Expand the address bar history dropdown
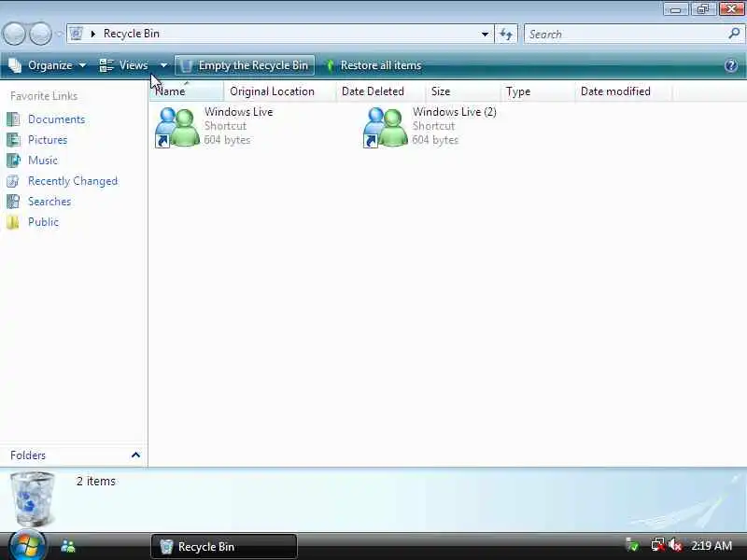747x560 pixels. 485,34
